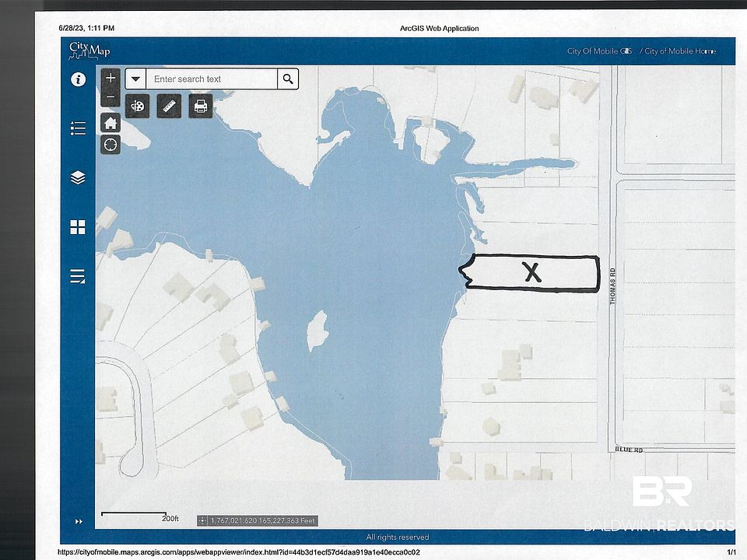Open City of Mobile Home link
The image size is (747, 560).
tap(680, 51)
